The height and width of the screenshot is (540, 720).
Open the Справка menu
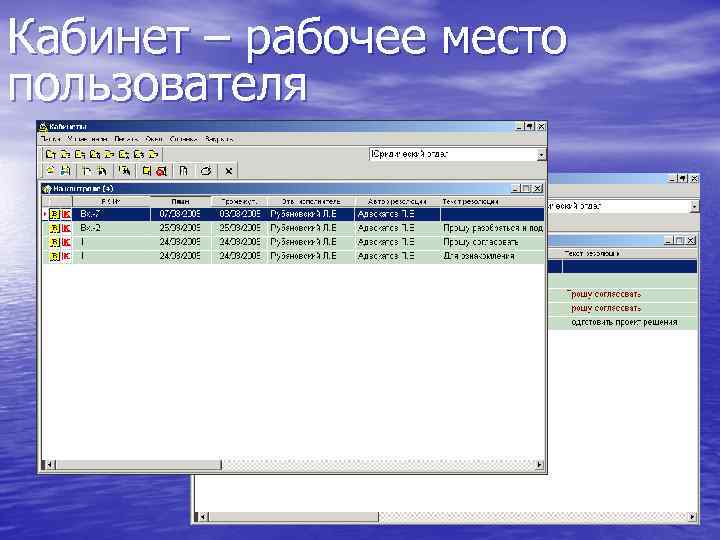tap(183, 139)
